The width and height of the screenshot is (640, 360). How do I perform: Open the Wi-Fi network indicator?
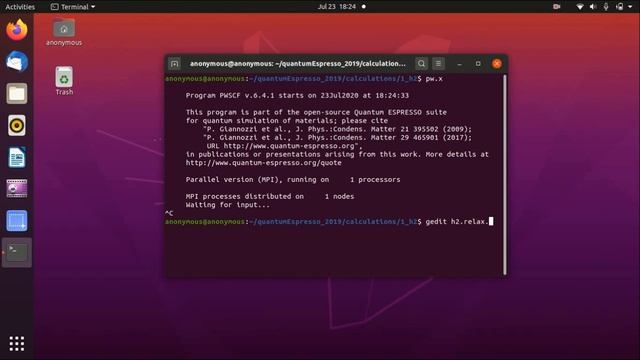pos(580,7)
